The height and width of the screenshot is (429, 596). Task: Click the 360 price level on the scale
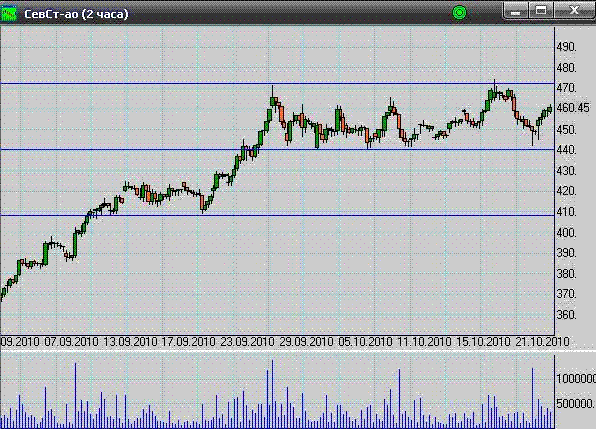point(566,315)
